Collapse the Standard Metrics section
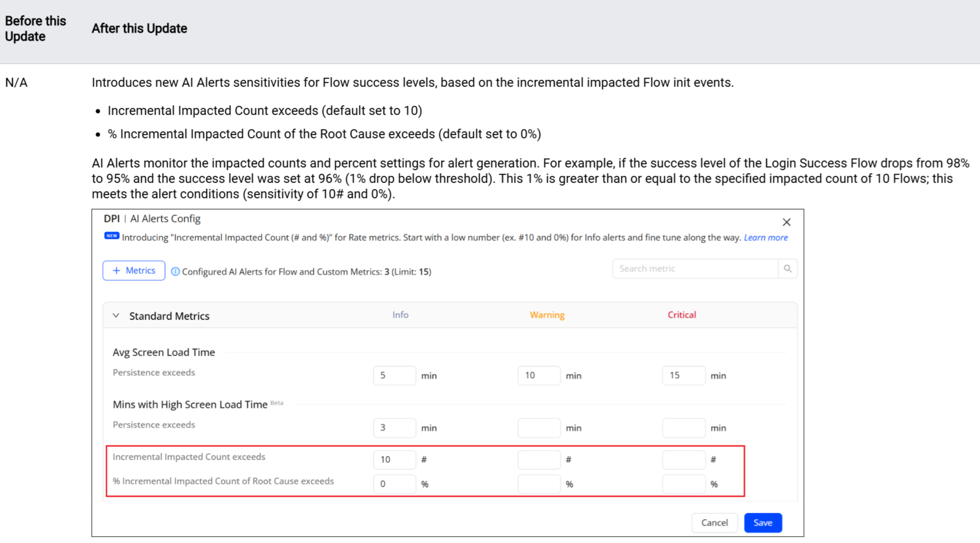980x543 pixels. pos(116,316)
